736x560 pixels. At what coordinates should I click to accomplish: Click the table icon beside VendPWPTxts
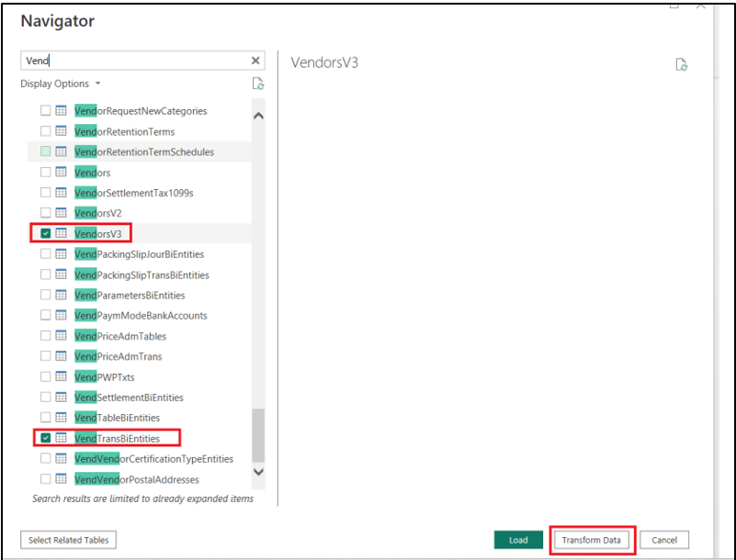coord(62,377)
